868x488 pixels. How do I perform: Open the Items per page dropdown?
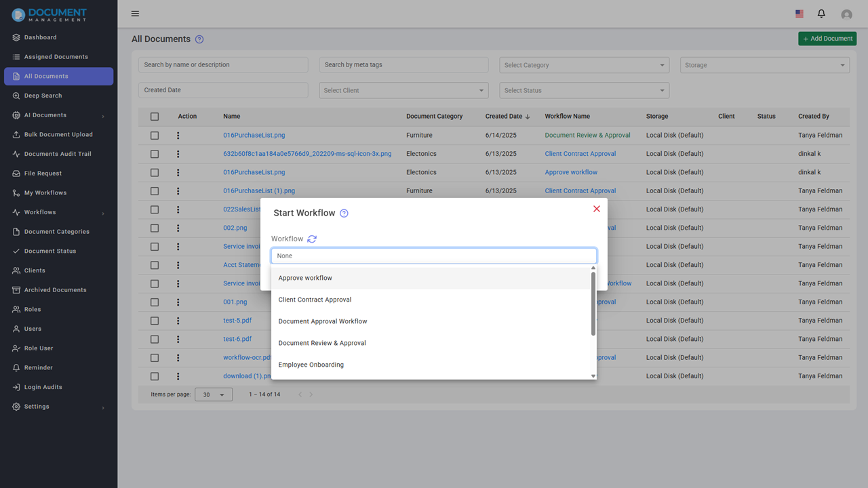point(214,394)
